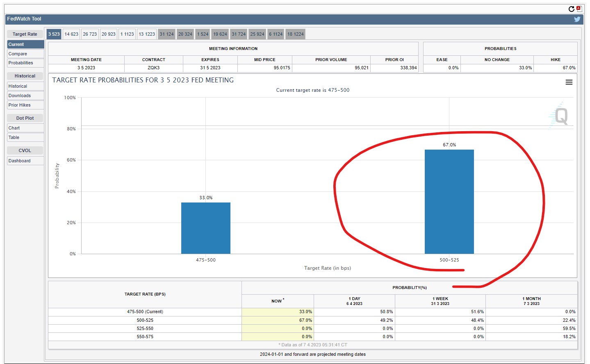Click the 500-525 x-axis label

pos(449,260)
